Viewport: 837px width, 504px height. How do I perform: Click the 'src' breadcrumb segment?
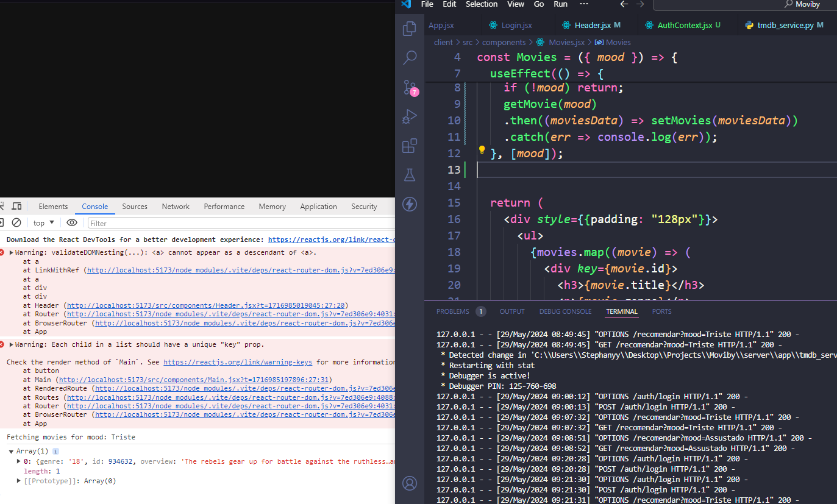pos(467,42)
